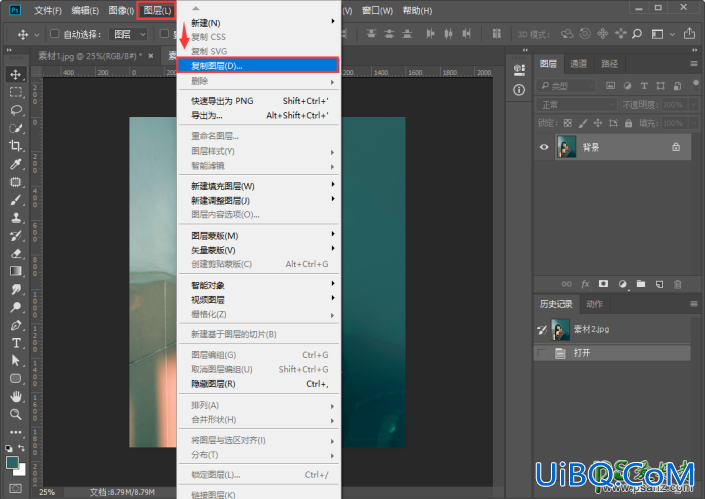Toggle lock transparent pixels
This screenshot has width=705, height=499.
[568, 123]
